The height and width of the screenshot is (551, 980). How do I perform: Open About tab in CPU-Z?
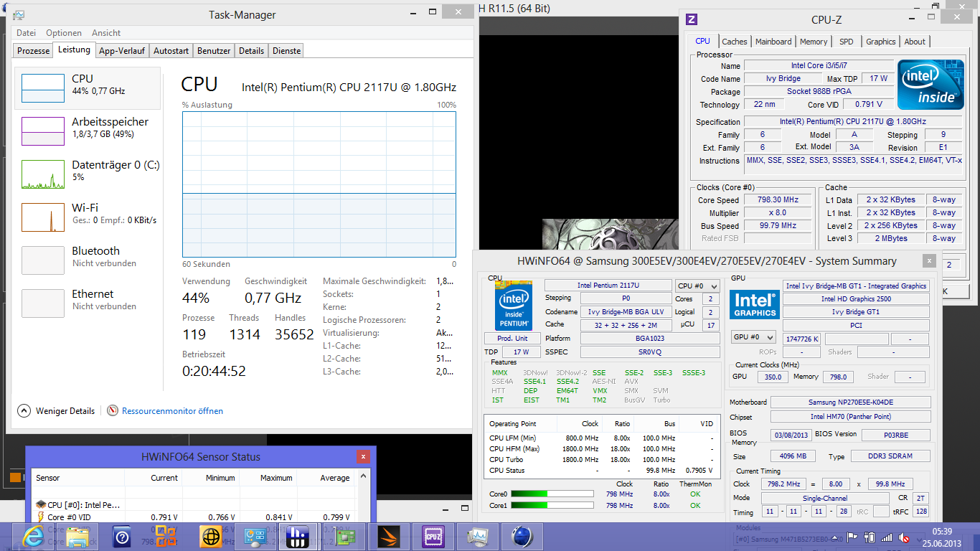(x=915, y=42)
